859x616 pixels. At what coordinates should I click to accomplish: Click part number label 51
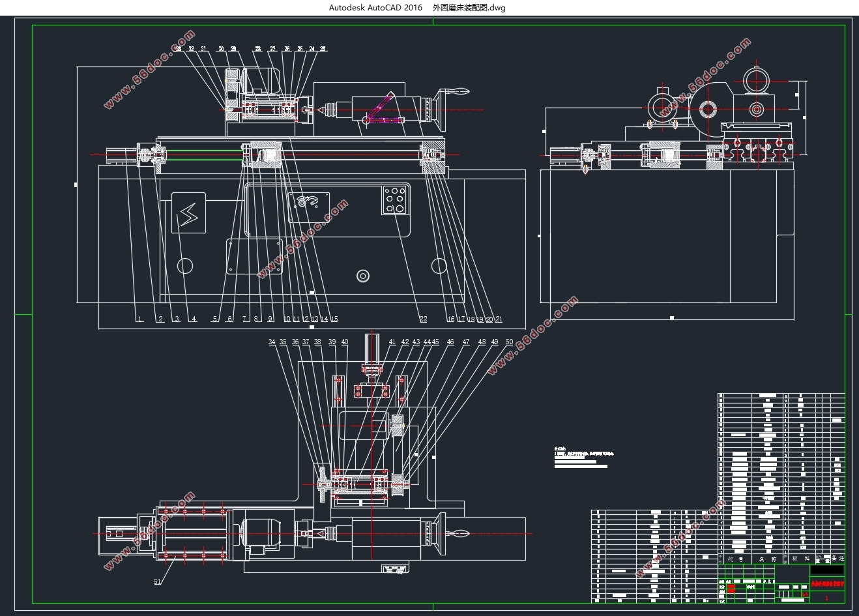158,581
